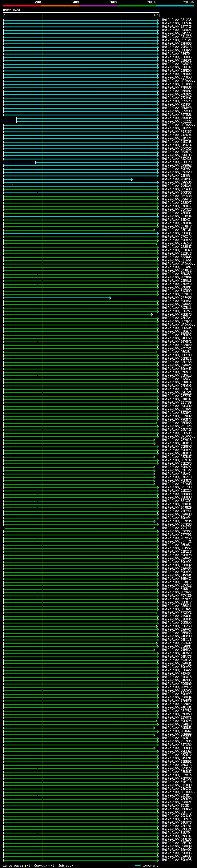The image size is (197, 868).
Task: Select label UniRef100_A5B8H0
Action: tap(177, 91)
